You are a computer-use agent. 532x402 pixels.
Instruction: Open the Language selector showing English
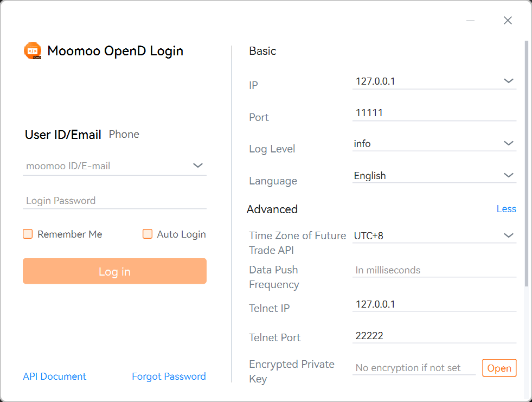tap(434, 175)
